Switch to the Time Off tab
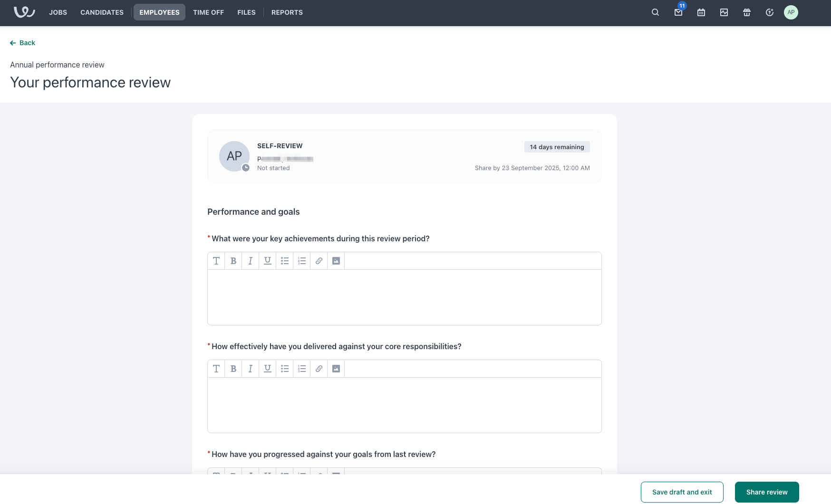 (208, 12)
